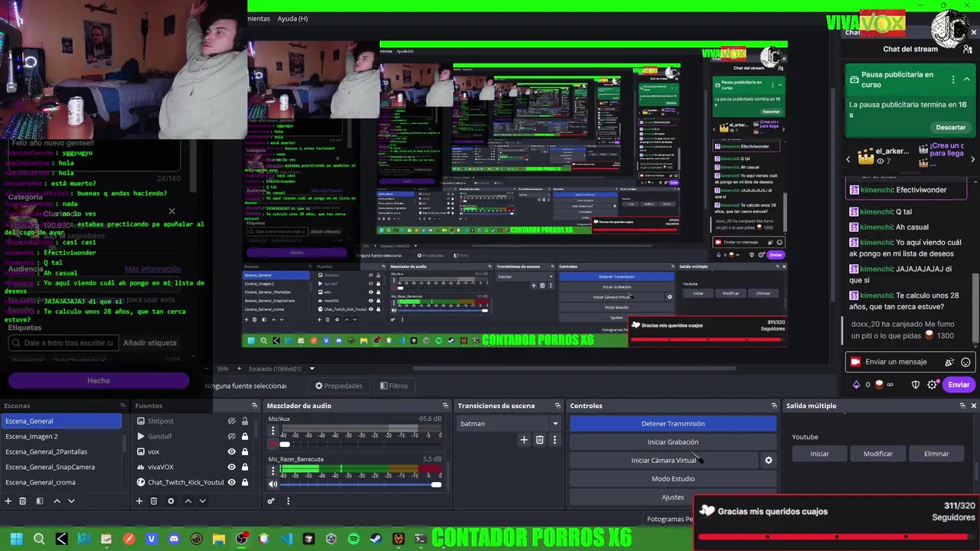The image size is (980, 551).
Task: Remove the batman transition with trash icon
Action: 540,440
